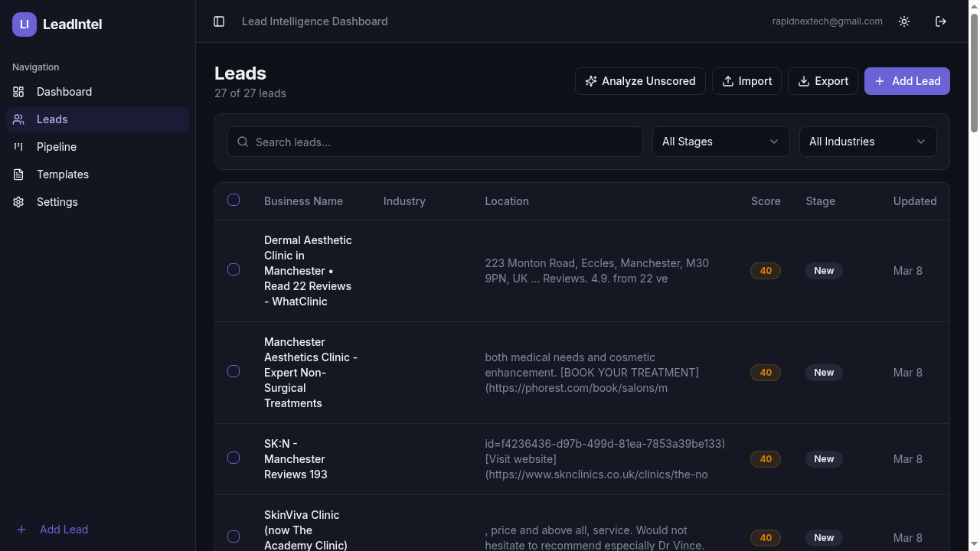The height and width of the screenshot is (551, 980).
Task: Check the Dermal Aesthetic Clinic row checkbox
Action: (234, 269)
